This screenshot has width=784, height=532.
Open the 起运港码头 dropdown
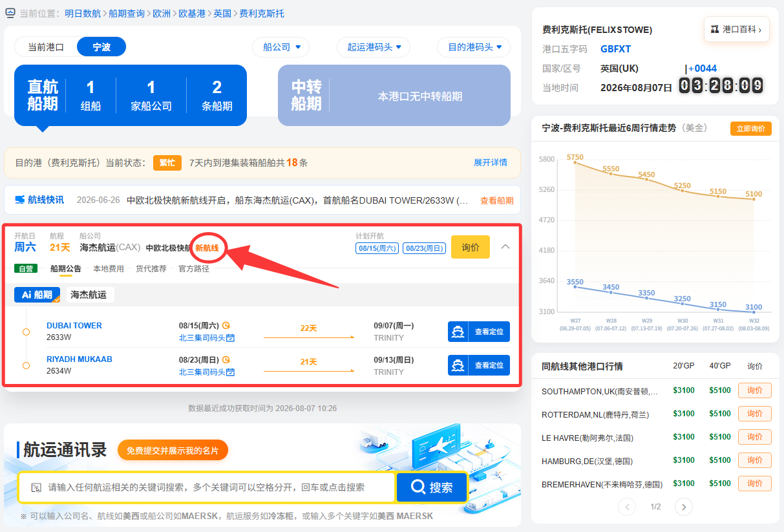(374, 47)
